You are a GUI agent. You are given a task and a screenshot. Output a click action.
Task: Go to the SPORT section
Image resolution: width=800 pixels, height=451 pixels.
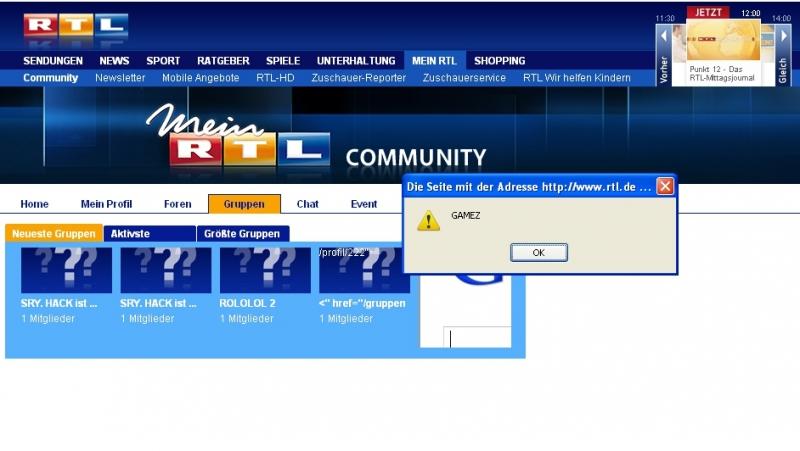tap(163, 61)
